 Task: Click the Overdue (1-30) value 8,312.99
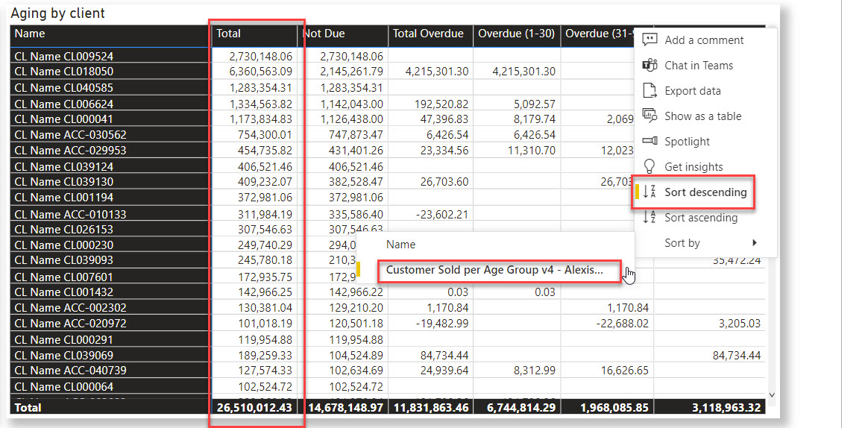(x=534, y=370)
